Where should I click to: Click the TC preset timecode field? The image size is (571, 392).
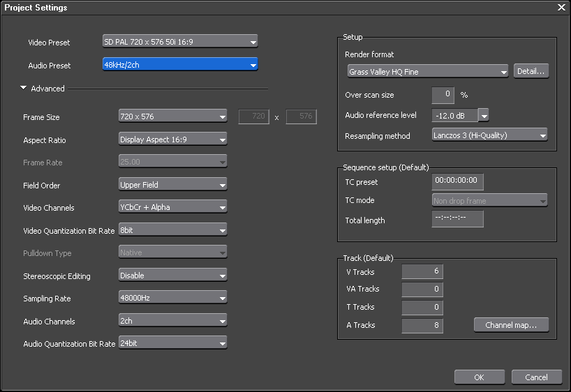point(457,180)
